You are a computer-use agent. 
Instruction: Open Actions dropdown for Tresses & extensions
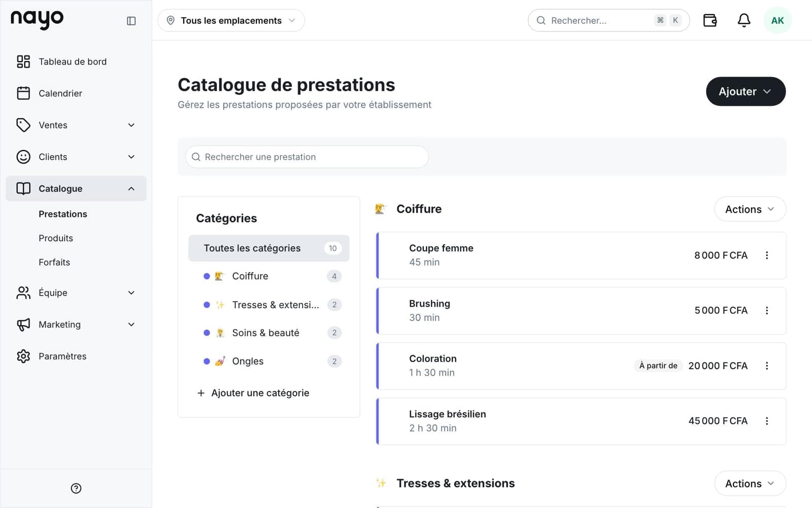tap(750, 484)
